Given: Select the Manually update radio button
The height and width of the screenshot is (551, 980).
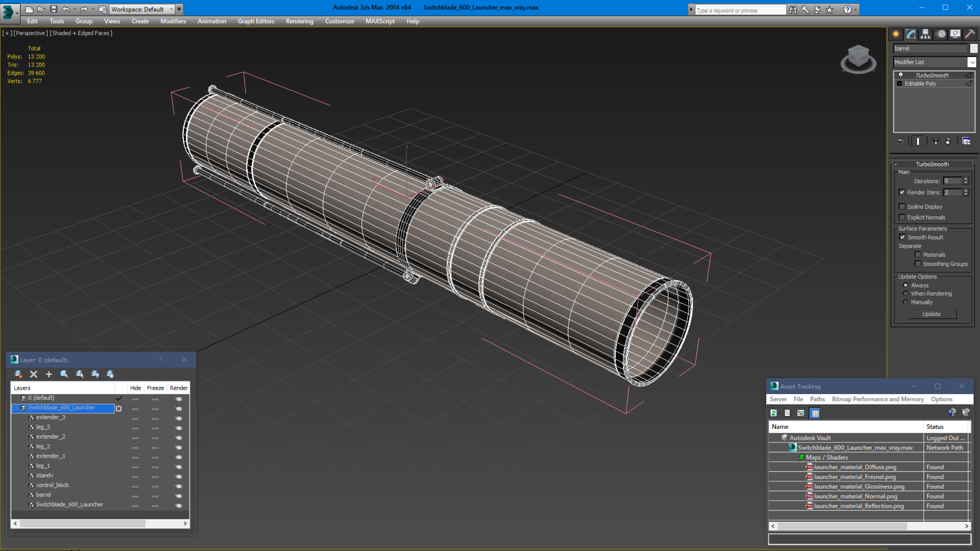Looking at the screenshot, I should click(905, 302).
